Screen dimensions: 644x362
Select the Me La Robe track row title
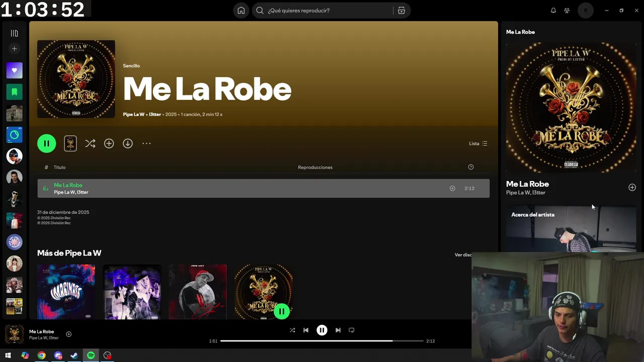[68, 185]
